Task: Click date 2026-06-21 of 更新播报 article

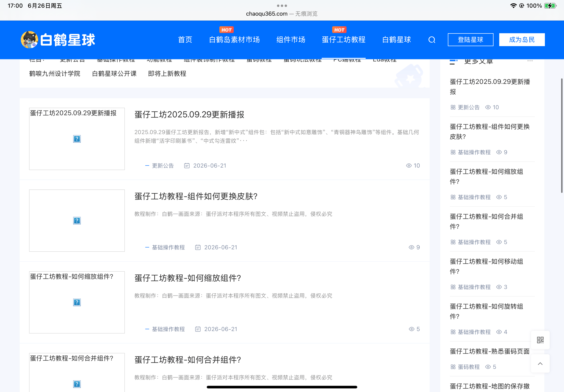Action: coord(210,166)
